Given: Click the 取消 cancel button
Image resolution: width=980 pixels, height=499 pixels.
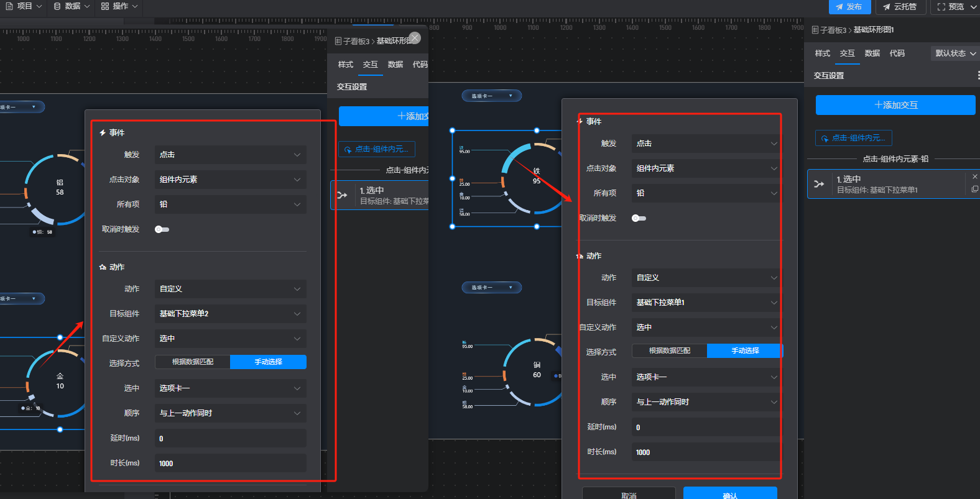Looking at the screenshot, I should pos(629,493).
